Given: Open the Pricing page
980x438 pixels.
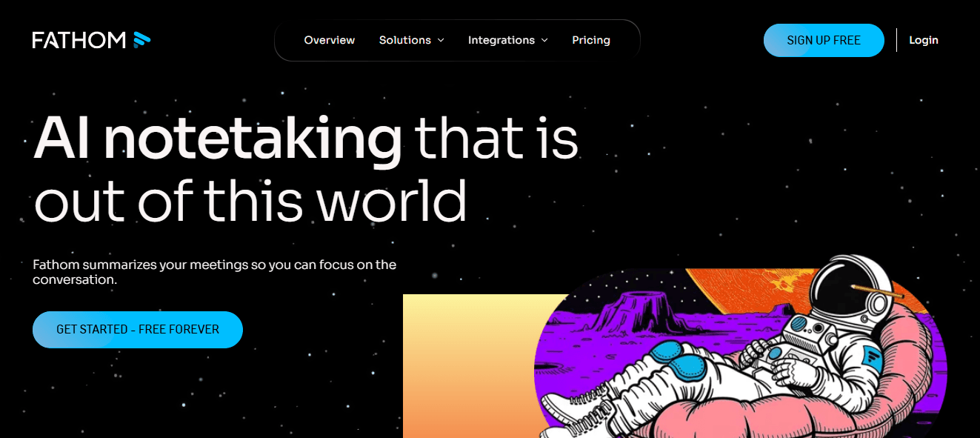Looking at the screenshot, I should (591, 40).
